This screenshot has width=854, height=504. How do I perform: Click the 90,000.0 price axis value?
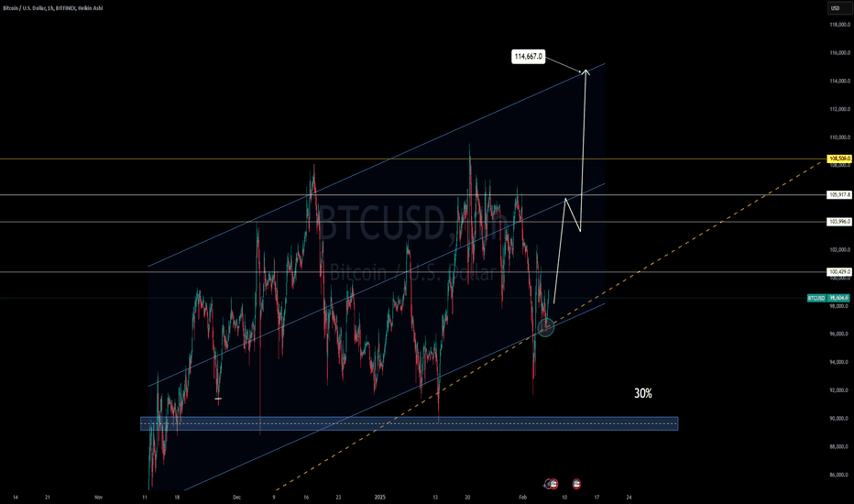(839, 419)
